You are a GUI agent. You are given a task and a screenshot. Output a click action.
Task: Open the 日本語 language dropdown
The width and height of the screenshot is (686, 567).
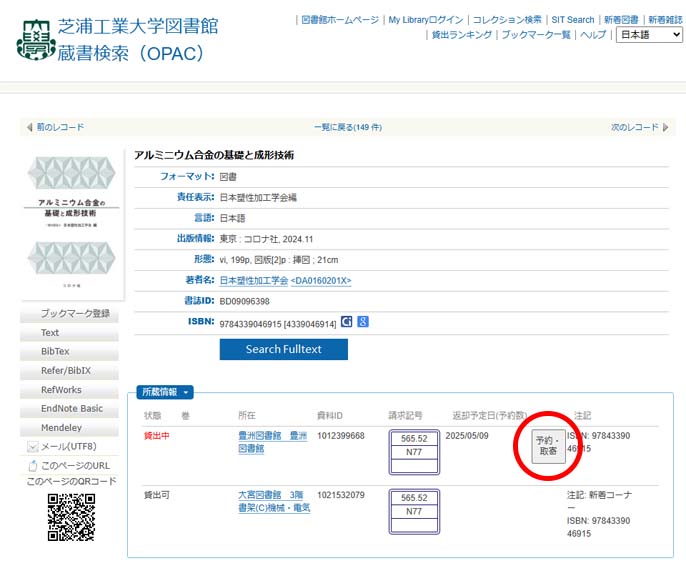tap(648, 34)
